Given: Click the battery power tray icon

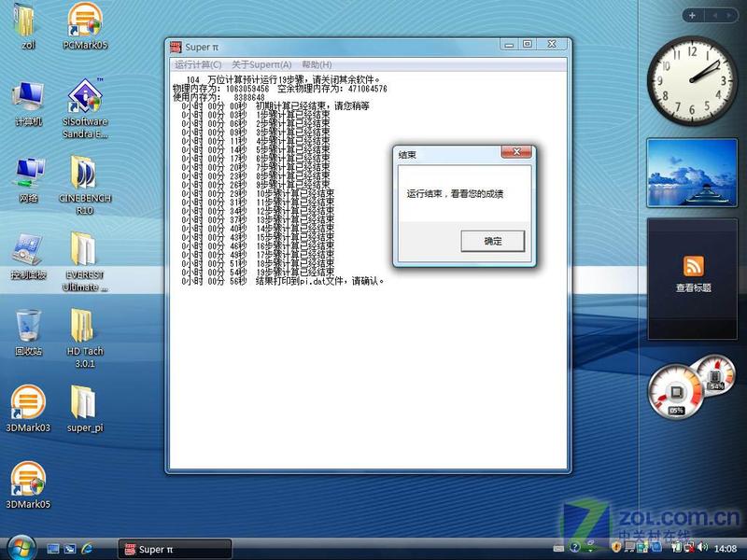Looking at the screenshot, I should tap(676, 548).
